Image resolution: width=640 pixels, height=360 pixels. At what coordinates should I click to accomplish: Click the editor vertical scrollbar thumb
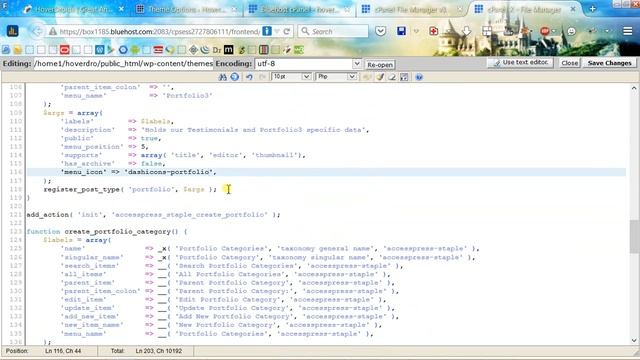click(633, 236)
